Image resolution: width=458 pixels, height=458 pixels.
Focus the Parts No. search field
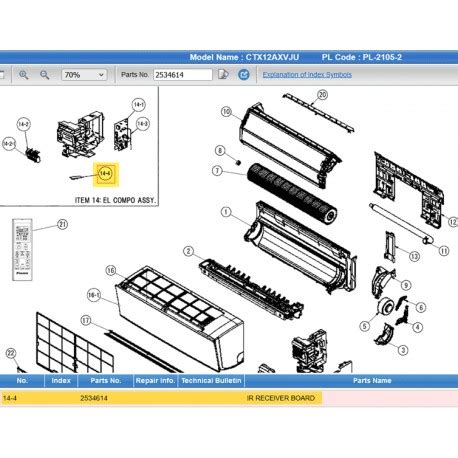click(183, 75)
